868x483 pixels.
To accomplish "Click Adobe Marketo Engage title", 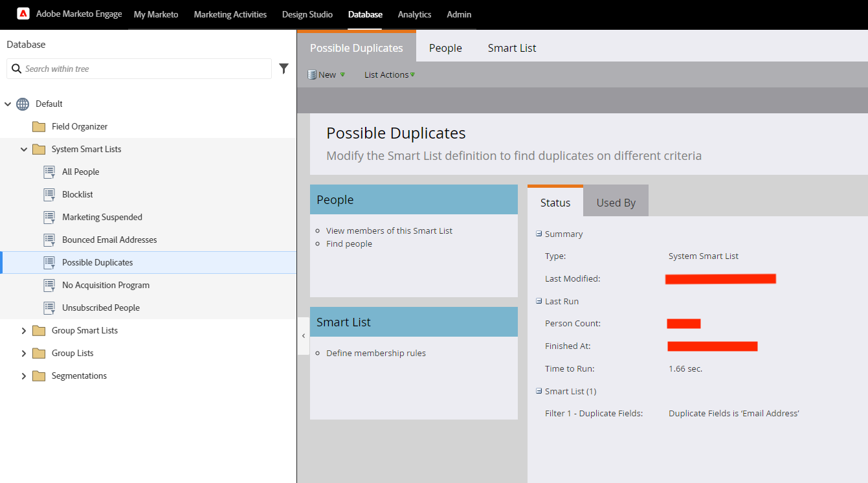I will coord(79,14).
